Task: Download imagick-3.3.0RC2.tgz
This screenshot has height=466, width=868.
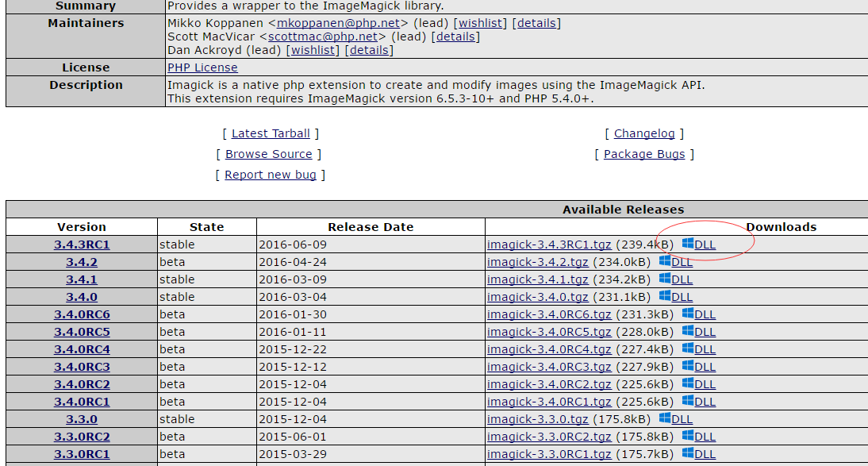Action: 549,437
